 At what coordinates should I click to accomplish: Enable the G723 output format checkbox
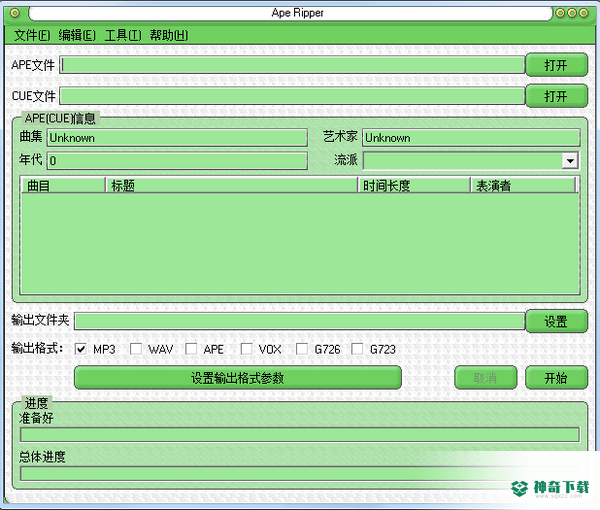point(357,349)
